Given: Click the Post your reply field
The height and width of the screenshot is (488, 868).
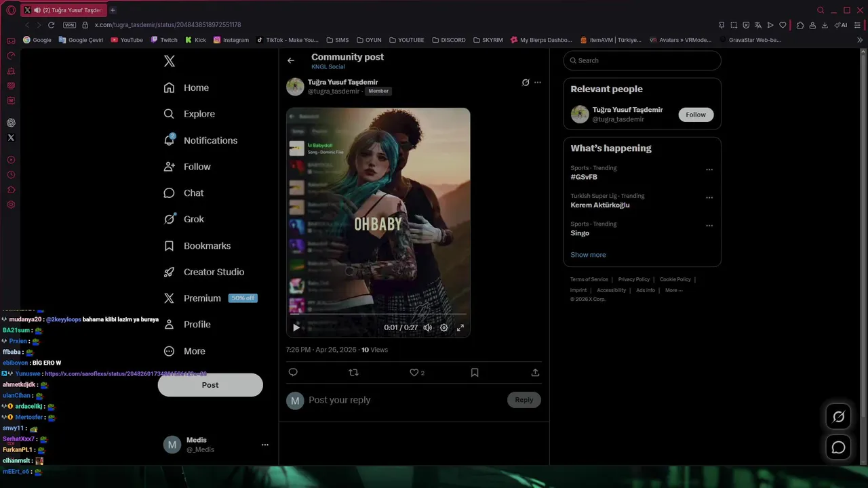Looking at the screenshot, I should click(x=406, y=400).
